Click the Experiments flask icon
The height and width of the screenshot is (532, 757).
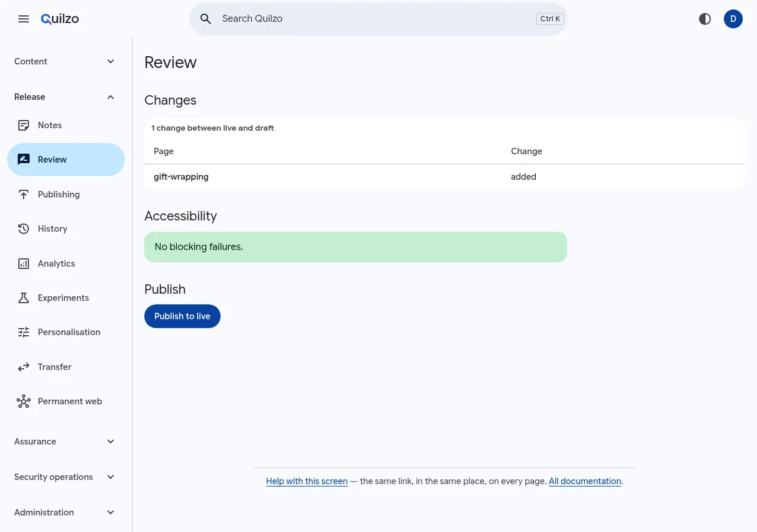tap(24, 298)
